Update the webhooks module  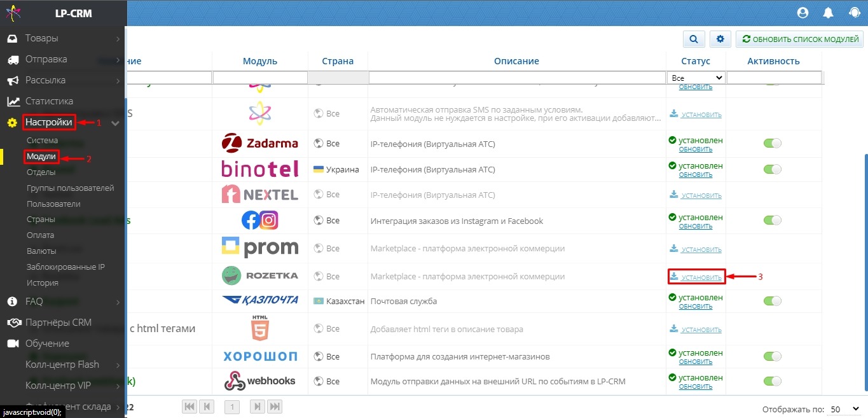[x=696, y=387]
